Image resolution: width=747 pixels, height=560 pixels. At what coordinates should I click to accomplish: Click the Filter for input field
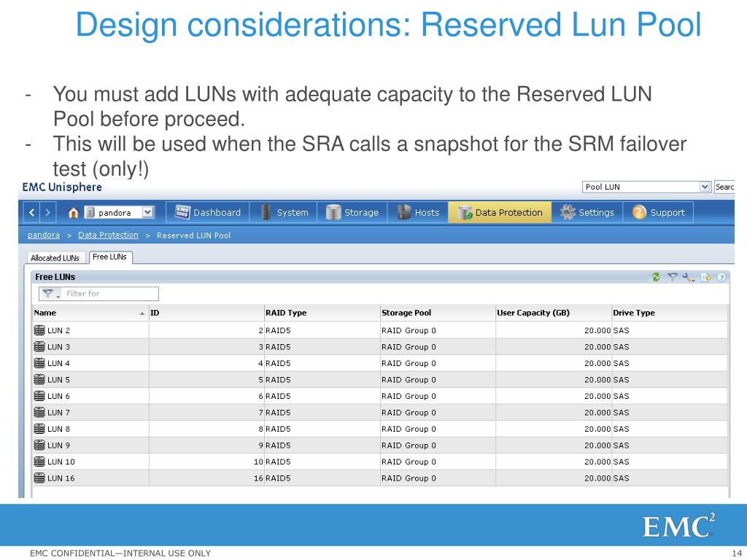[x=111, y=294]
